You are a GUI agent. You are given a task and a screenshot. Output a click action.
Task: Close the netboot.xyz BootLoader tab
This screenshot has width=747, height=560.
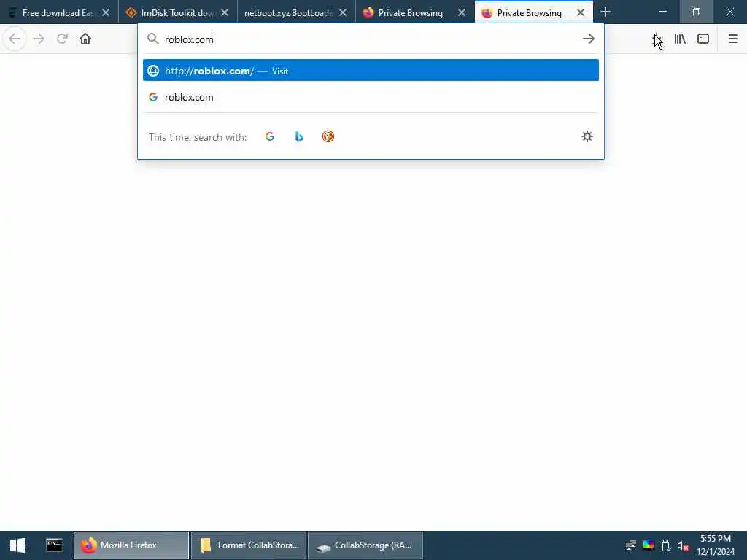pos(343,12)
